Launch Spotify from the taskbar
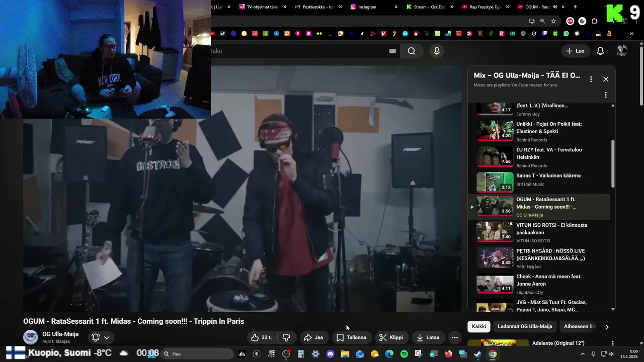Screen dimensions: 644x362 click(x=404, y=354)
